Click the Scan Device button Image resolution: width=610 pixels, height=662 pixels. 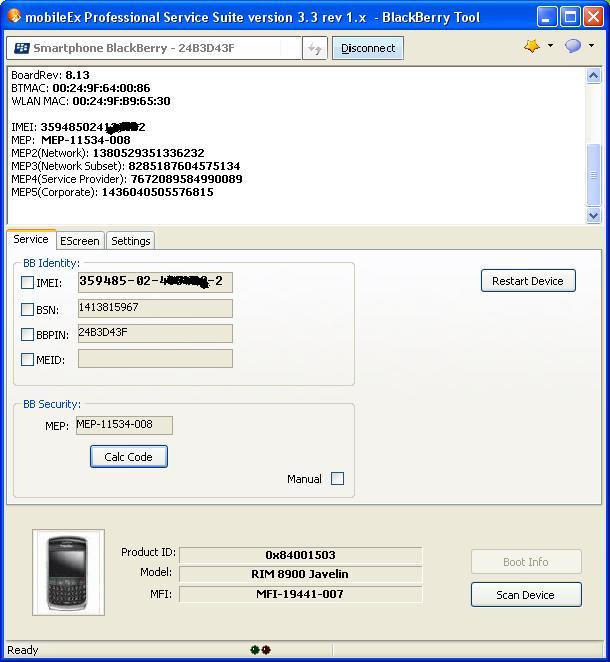[526, 594]
